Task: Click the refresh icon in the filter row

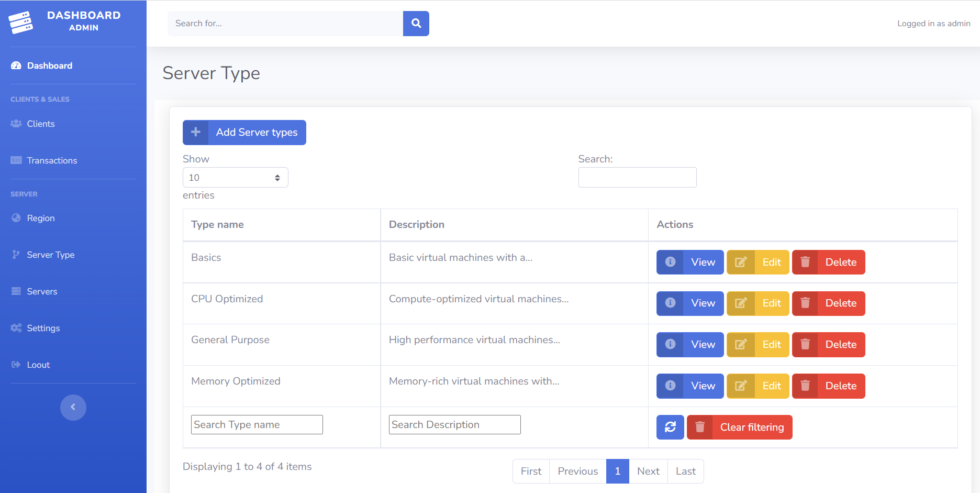Action: [x=670, y=427]
